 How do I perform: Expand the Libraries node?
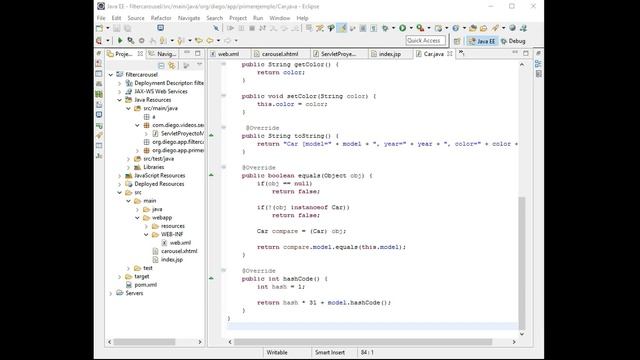click(129, 167)
